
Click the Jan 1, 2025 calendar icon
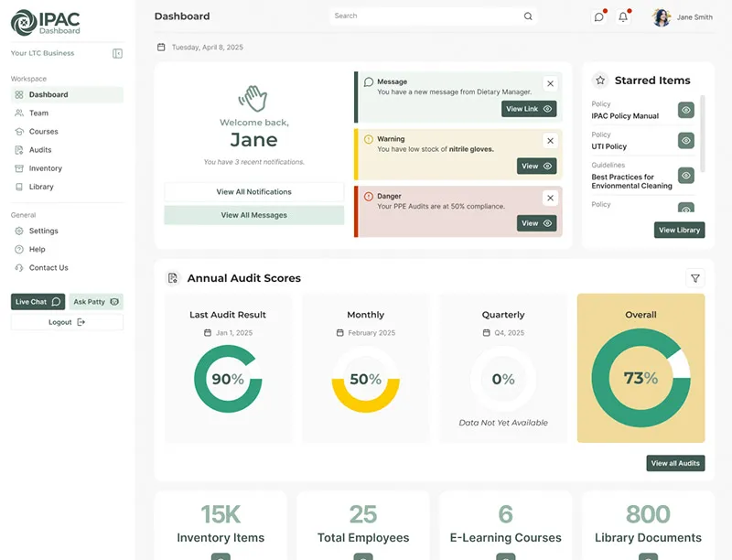click(208, 333)
